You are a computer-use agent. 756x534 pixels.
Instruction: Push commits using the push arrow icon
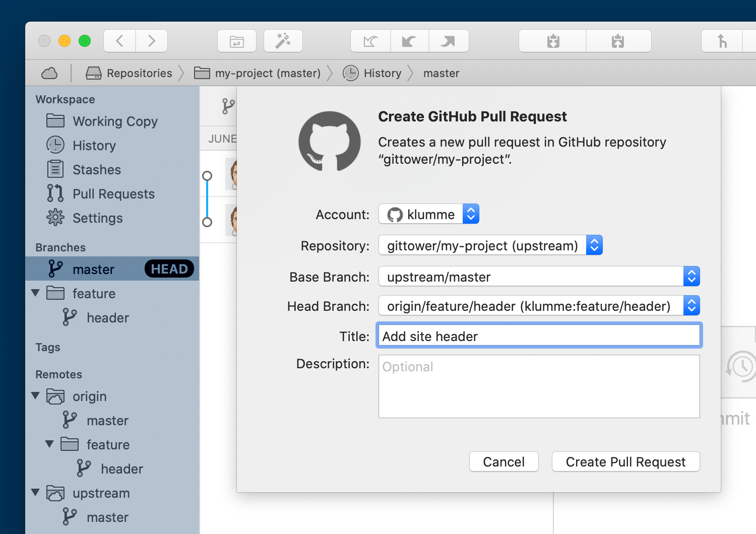click(x=449, y=41)
